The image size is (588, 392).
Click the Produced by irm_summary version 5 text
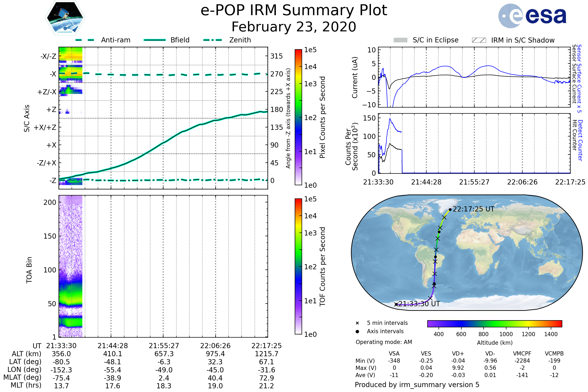[x=417, y=385]
